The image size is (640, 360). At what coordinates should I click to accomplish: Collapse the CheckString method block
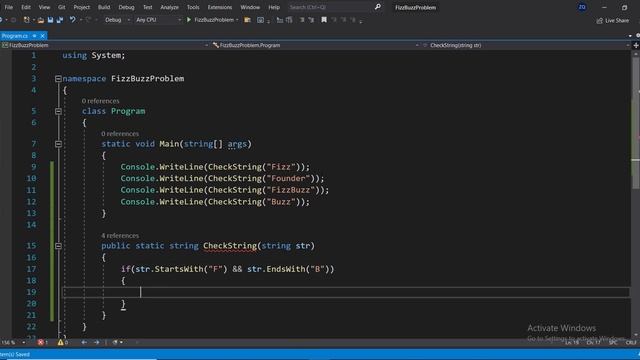tap(58, 246)
